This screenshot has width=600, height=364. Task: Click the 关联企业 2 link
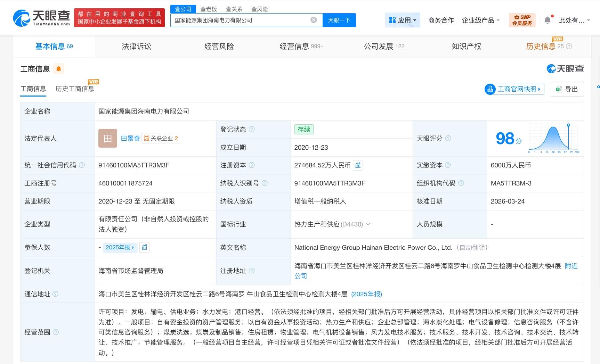[x=161, y=138]
